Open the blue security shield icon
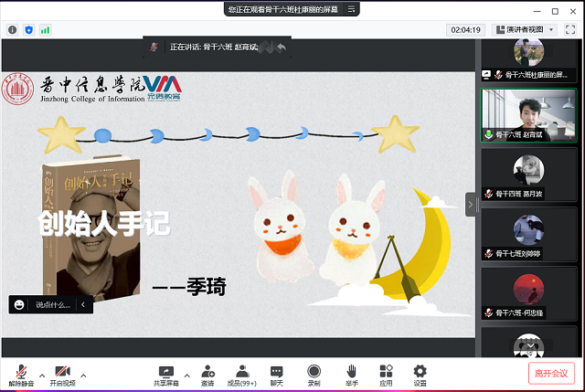Viewport: 585px width, 392px height. click(x=28, y=30)
